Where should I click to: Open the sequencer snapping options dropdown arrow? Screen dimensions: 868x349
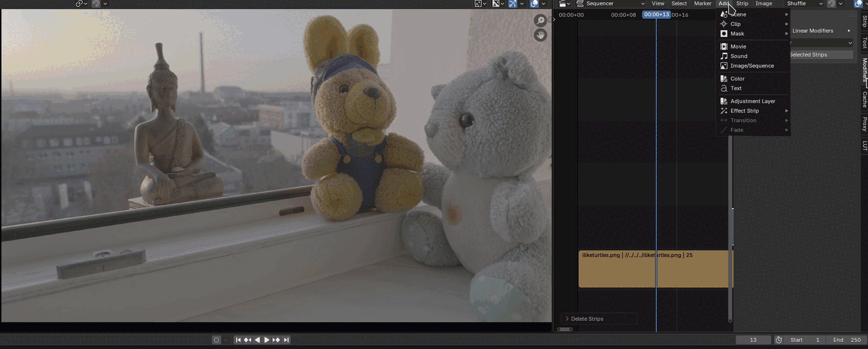[840, 4]
